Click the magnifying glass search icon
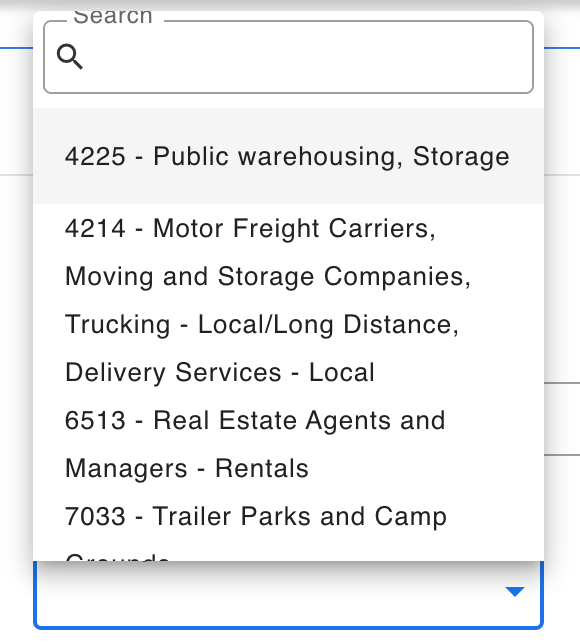 pos(70,57)
